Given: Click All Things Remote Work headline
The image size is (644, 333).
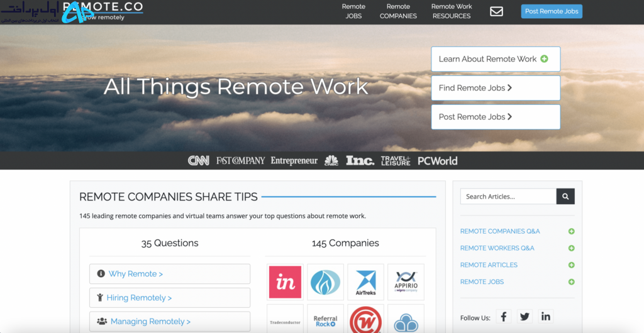Looking at the screenshot, I should point(236,87).
